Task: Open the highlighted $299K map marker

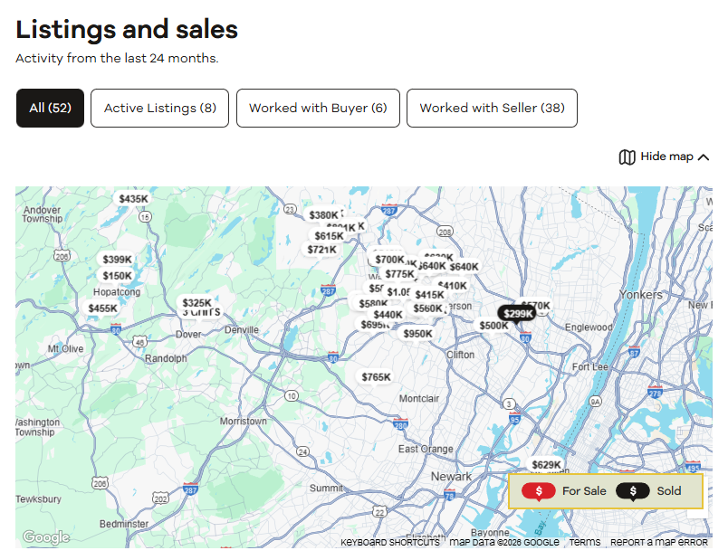Action: (518, 314)
